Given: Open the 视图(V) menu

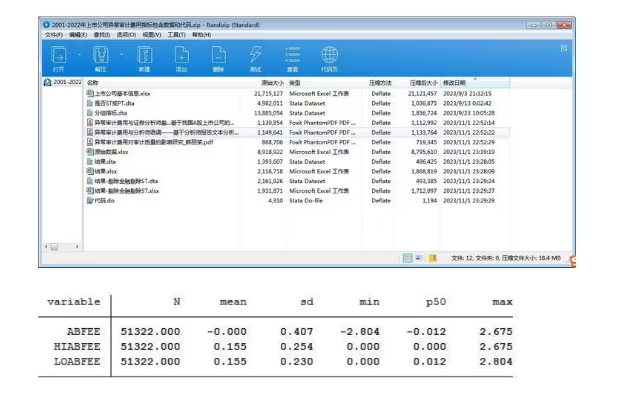Looking at the screenshot, I should pyautogui.click(x=152, y=35).
